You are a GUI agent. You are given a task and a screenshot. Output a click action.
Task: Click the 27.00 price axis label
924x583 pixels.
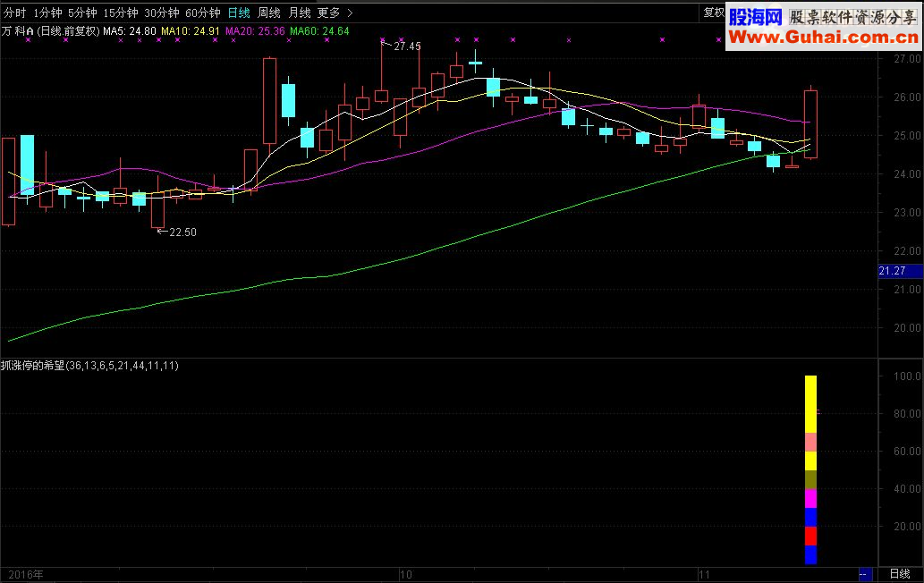point(907,58)
